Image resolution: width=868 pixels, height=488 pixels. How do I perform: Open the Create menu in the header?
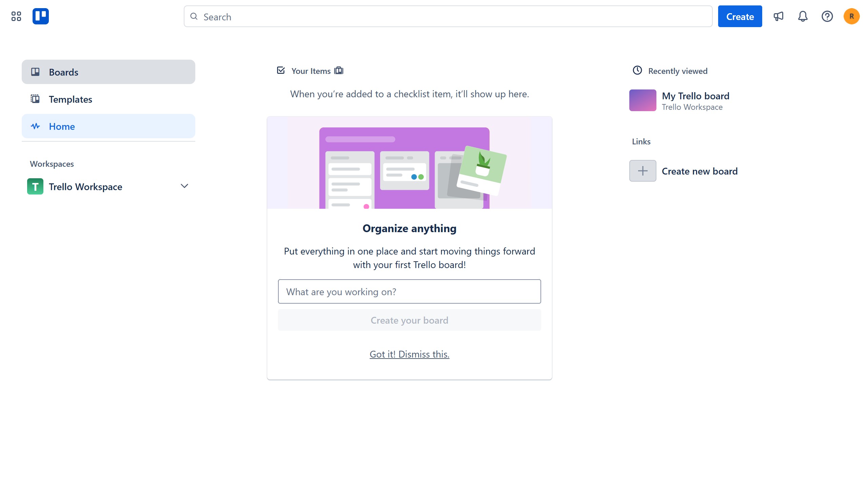(739, 16)
